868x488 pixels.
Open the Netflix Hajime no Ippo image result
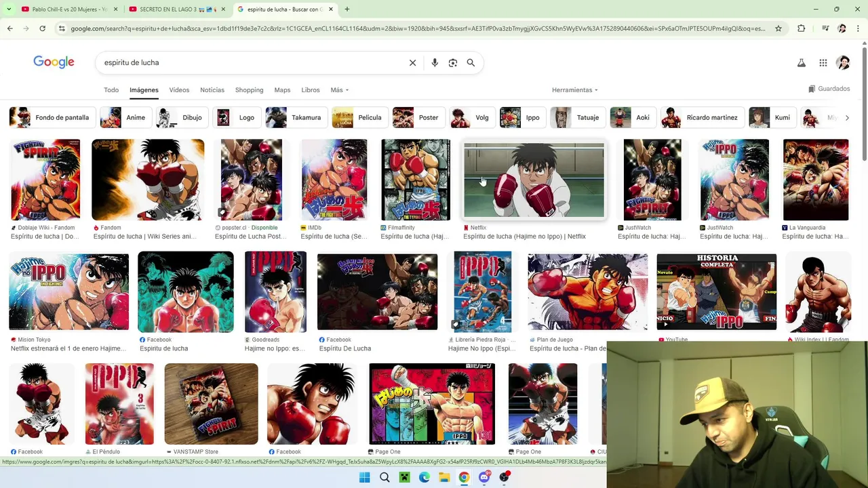534,180
